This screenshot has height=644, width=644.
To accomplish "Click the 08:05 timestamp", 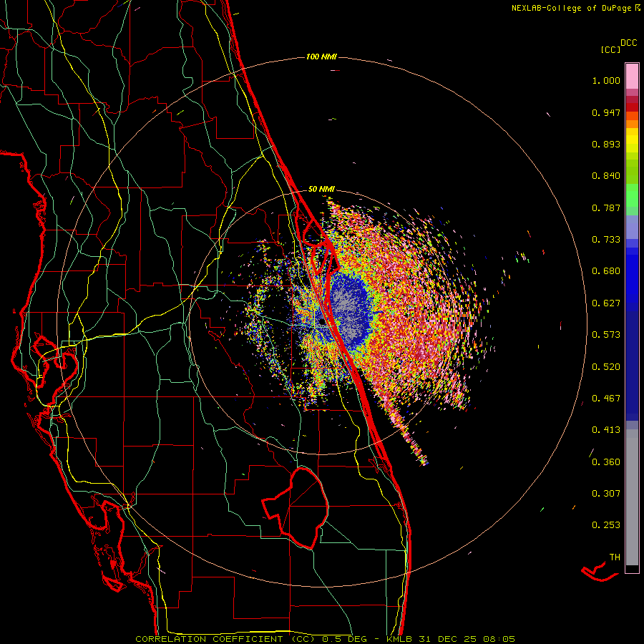I will (x=499, y=639).
